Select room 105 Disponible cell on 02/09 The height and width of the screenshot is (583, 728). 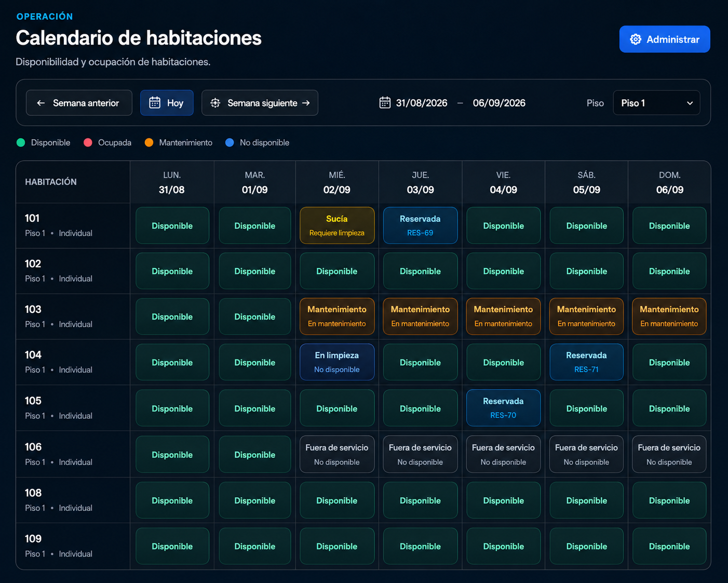pyautogui.click(x=337, y=408)
